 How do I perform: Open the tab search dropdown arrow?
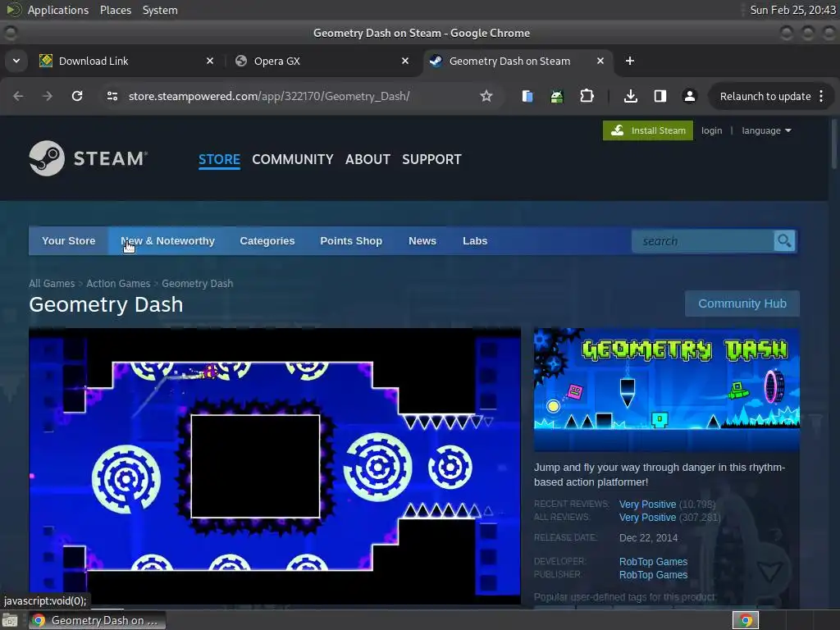tap(16, 61)
